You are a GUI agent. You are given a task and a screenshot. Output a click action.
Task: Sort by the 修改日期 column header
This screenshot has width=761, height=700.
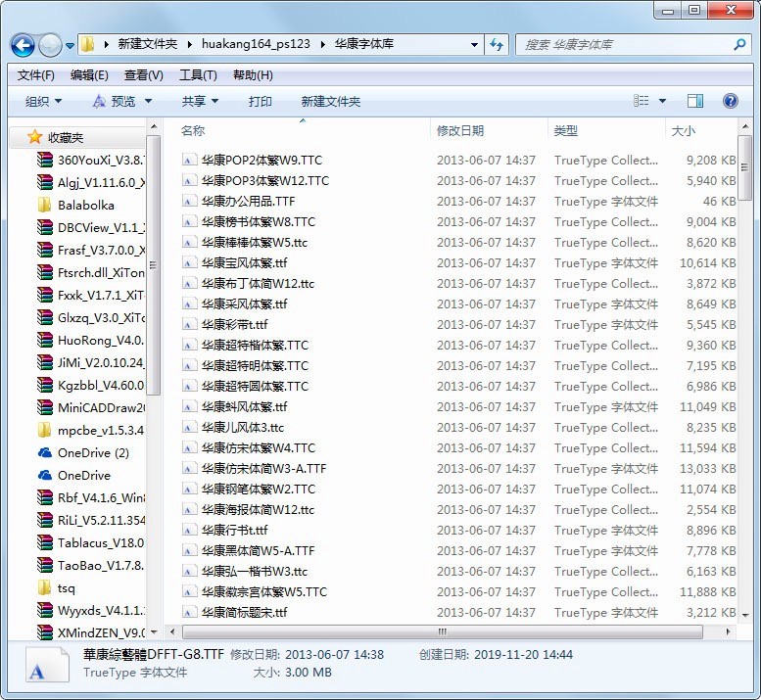pos(460,130)
